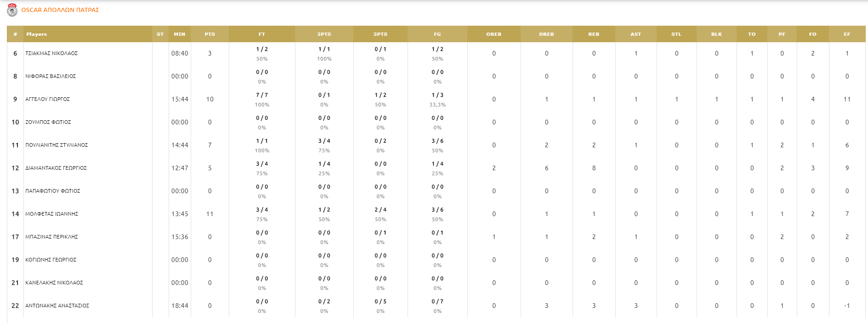Select player ΔΙΑΜΑΝΤΑΚΟΣ ΓΕΩΡΓΙΟΣ
This screenshot has width=868, height=323.
tap(56, 168)
